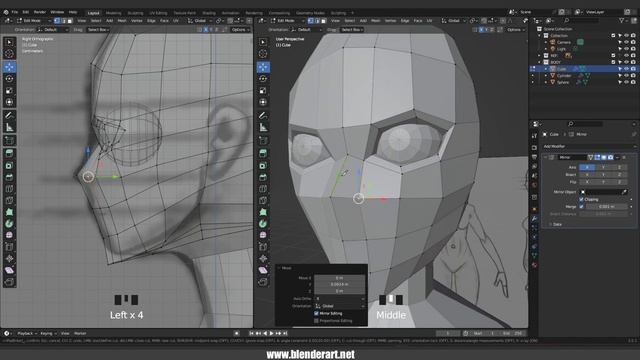Select the Measure tool in left viewport toolbar

coord(9,128)
